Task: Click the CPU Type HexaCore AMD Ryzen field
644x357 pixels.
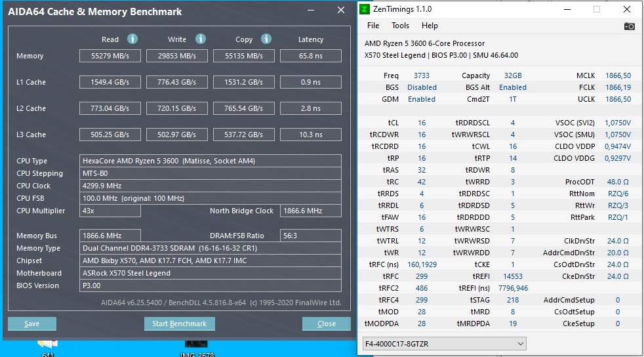Action: point(211,161)
